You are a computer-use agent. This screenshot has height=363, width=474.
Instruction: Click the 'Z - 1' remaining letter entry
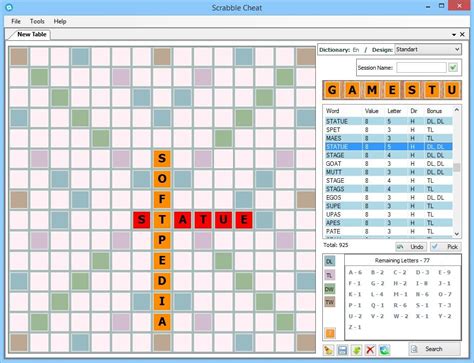pyautogui.click(x=355, y=327)
